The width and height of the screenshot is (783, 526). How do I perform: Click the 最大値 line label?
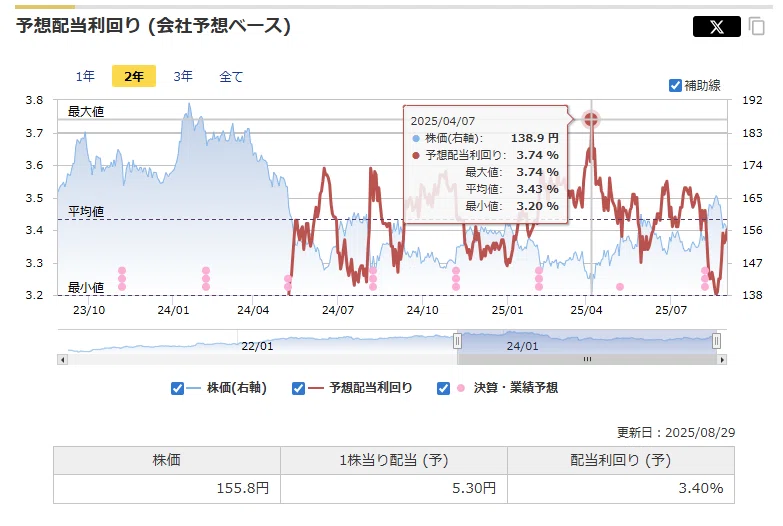(x=86, y=112)
